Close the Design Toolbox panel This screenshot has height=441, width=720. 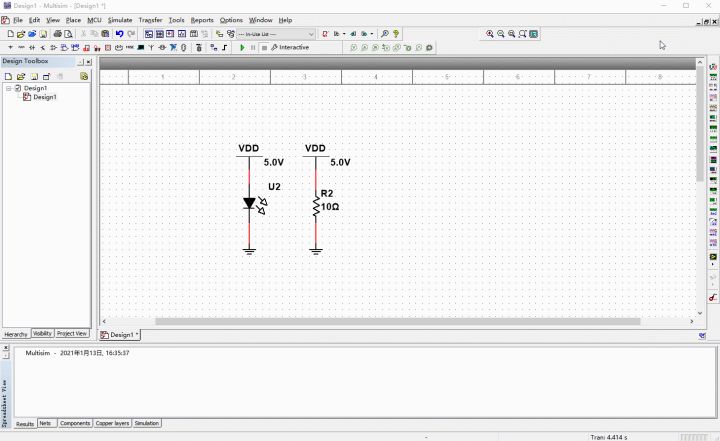[87, 61]
